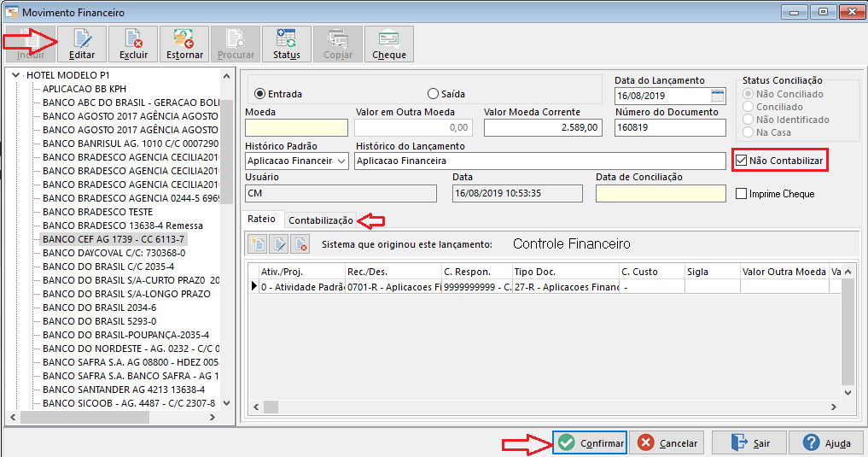Click the Movimento Financeiro window icon
868x457 pixels.
click(x=12, y=12)
